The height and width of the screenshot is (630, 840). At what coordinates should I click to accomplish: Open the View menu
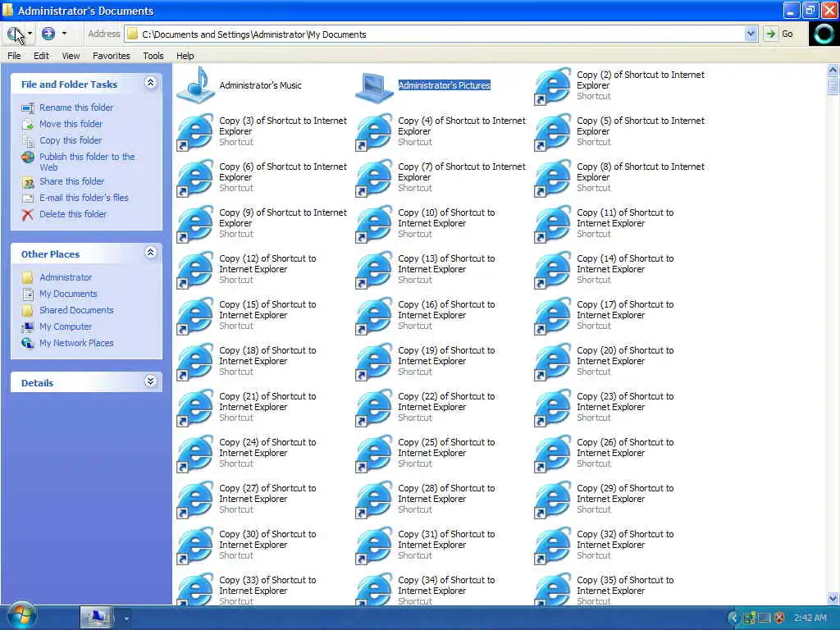(71, 56)
